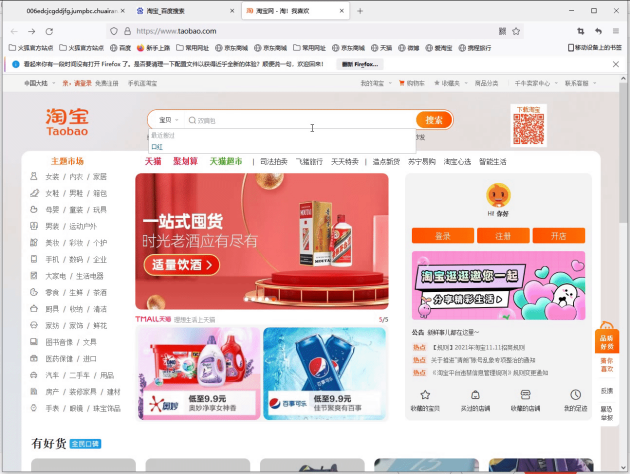630x475 pixels.
Task: Click the 开店 open shop button
Action: pyautogui.click(x=558, y=236)
